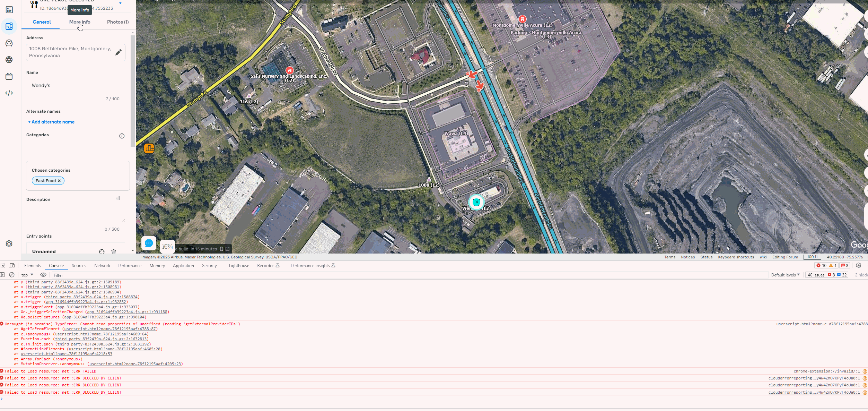Clear the console with the clear icon
Image resolution: width=868 pixels, height=411 pixels.
(12, 275)
